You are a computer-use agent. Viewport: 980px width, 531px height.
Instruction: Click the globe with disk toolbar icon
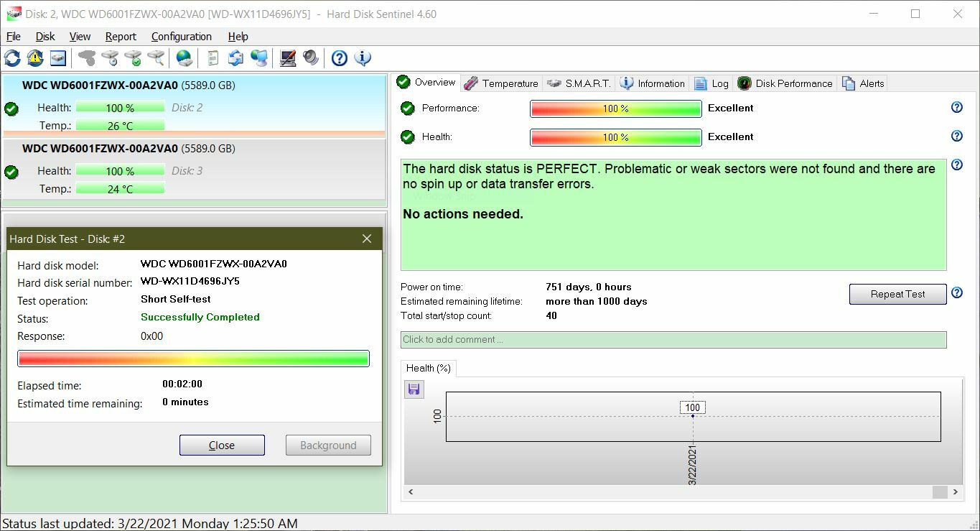click(x=185, y=58)
